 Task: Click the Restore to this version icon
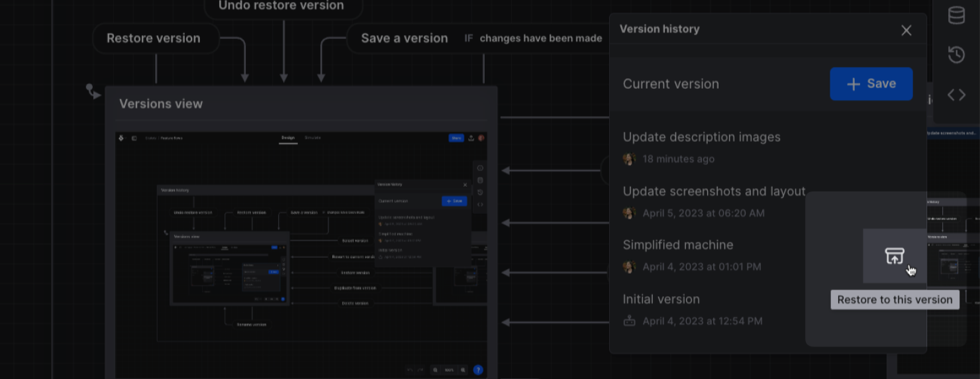pos(895,256)
